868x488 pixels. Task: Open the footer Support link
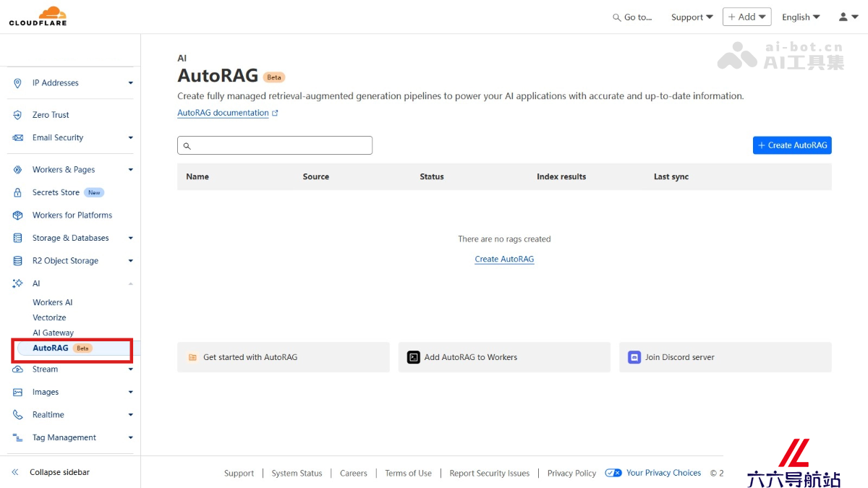coord(239,474)
